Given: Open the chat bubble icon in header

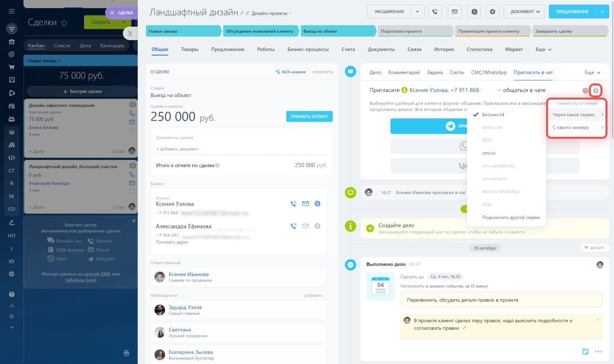Looking at the screenshot, I should pos(473,12).
